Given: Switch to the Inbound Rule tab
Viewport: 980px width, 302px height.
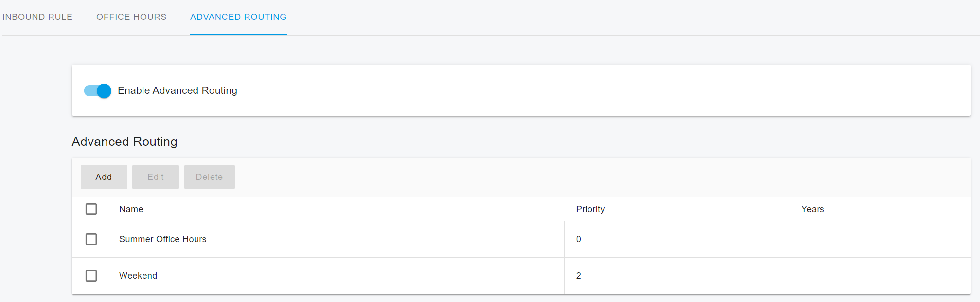Looking at the screenshot, I should point(37,17).
